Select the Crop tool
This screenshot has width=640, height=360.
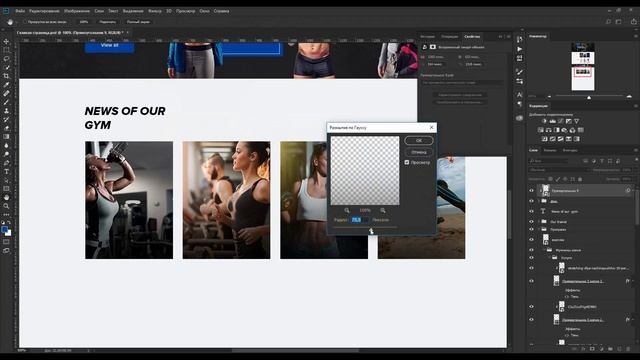(6, 76)
